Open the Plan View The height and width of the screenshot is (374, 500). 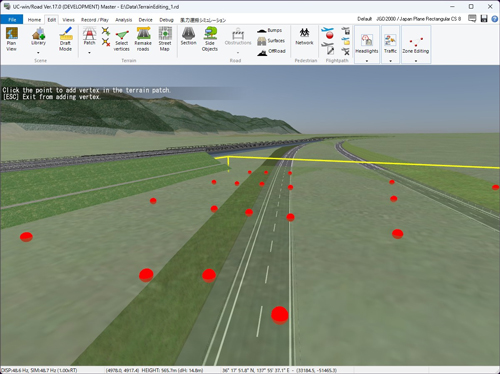pos(11,39)
